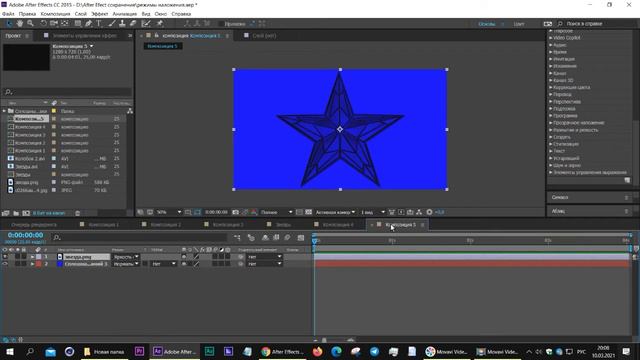
Task: Switch to the render queue tab
Action: (34, 225)
